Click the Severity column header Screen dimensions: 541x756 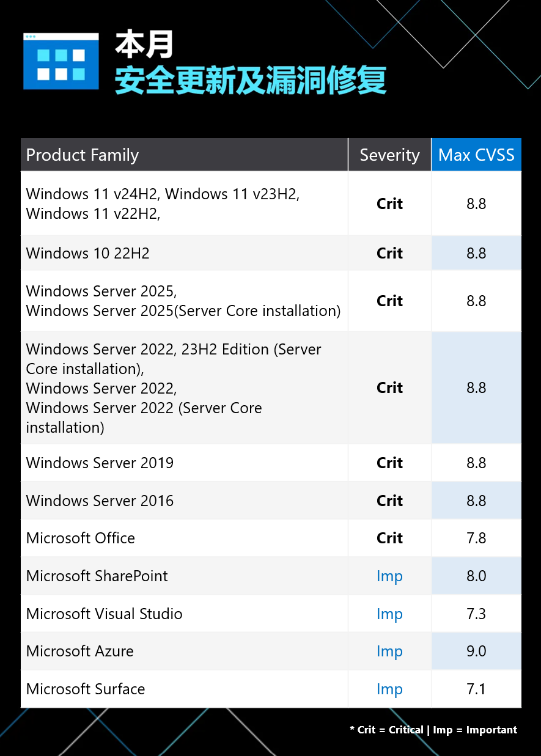click(x=389, y=155)
